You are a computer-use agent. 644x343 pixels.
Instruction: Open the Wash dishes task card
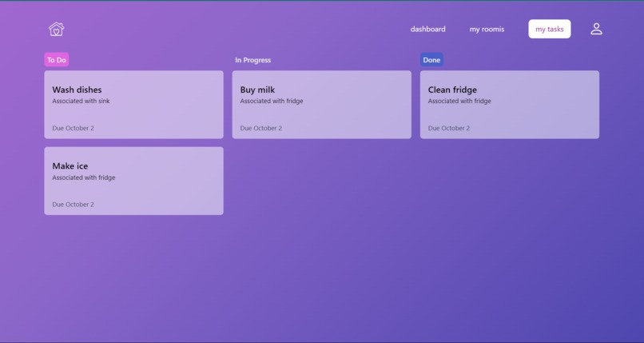(134, 105)
